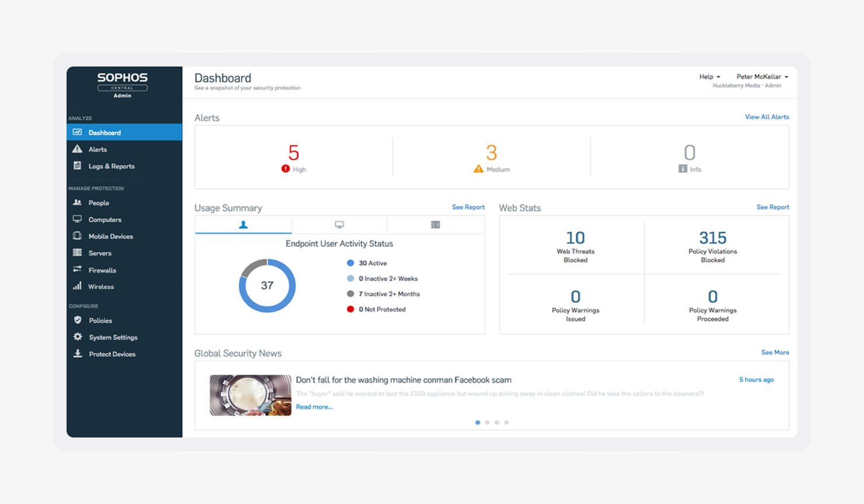This screenshot has height=504, width=864.
Task: Click the 0 Policy Warnings Proceeded stat
Action: click(x=713, y=306)
